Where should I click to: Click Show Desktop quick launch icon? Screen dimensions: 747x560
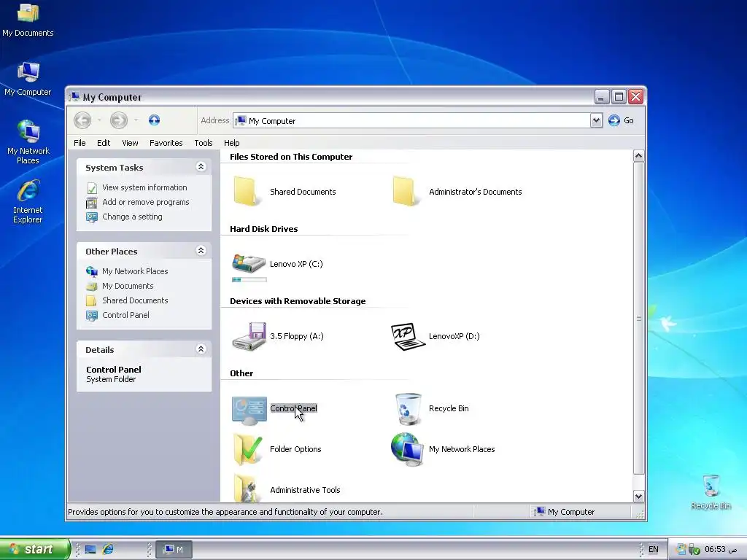90,549
